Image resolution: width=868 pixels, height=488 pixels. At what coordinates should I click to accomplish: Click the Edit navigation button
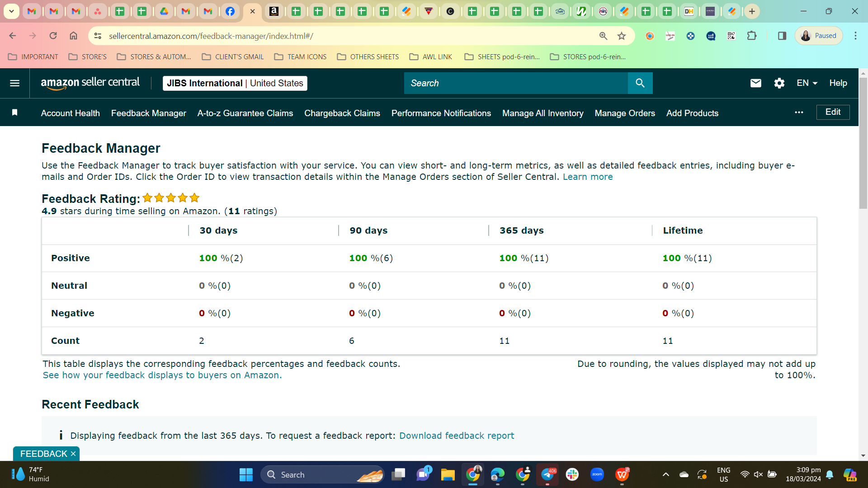click(x=833, y=112)
